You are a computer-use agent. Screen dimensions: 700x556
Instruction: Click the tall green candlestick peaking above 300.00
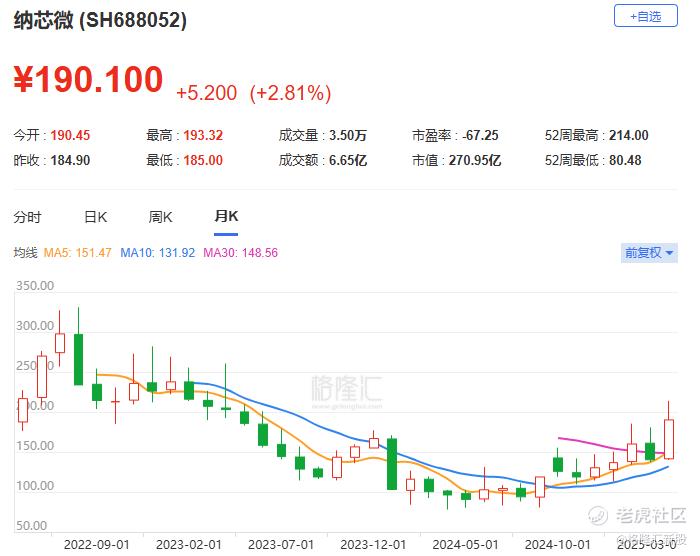point(78,359)
